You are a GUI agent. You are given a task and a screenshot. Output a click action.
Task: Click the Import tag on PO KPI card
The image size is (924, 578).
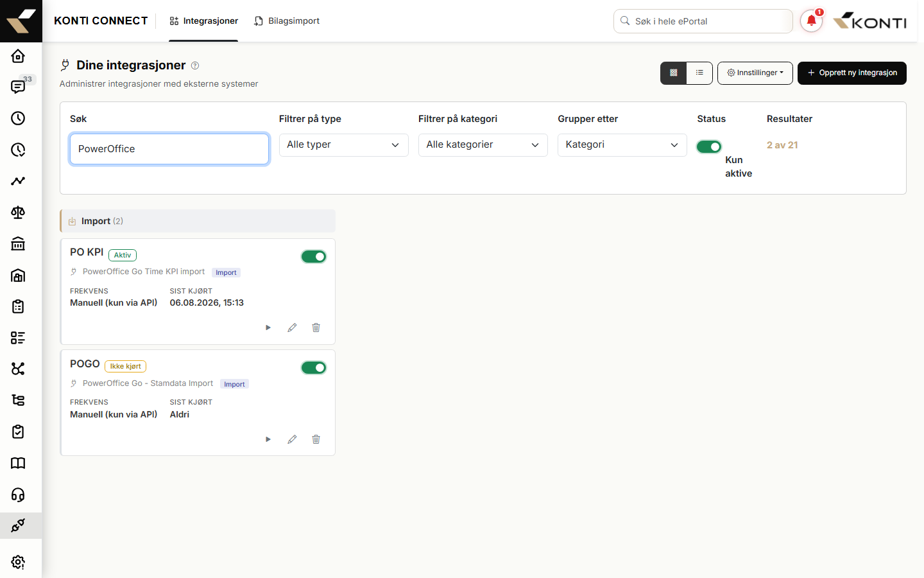(x=226, y=273)
